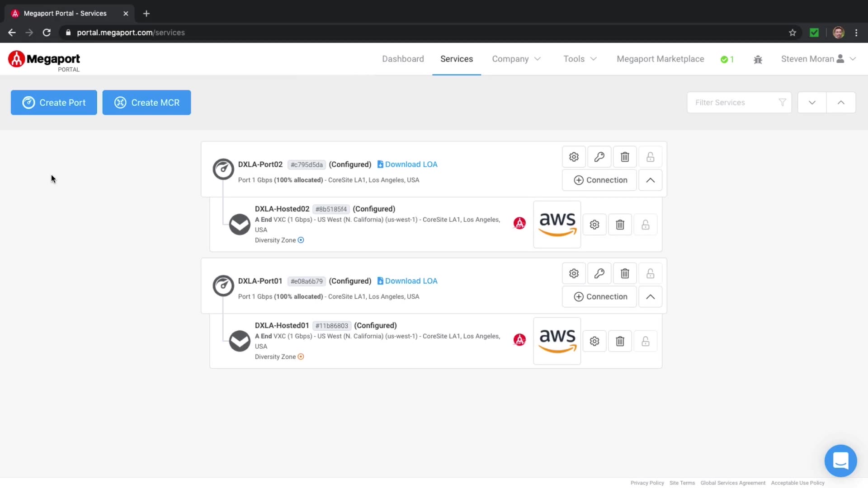Screen dimensions: 868x488
Task: Switch to the Dashboard tab
Action: pyautogui.click(x=403, y=59)
